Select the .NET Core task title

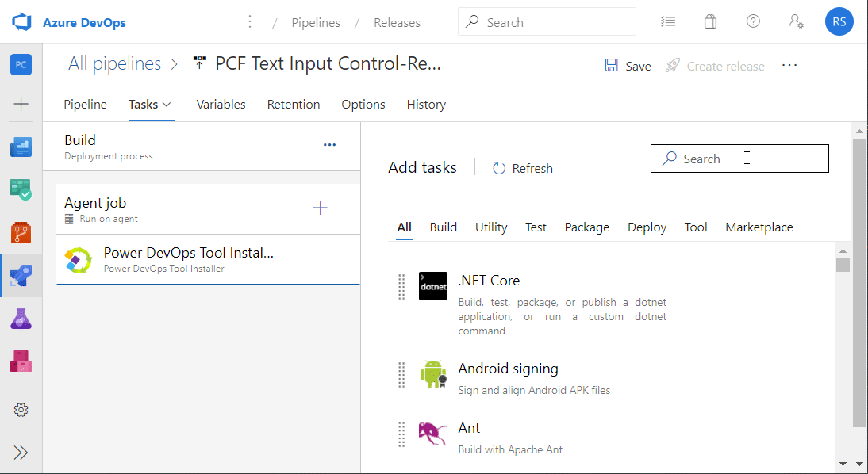point(489,281)
